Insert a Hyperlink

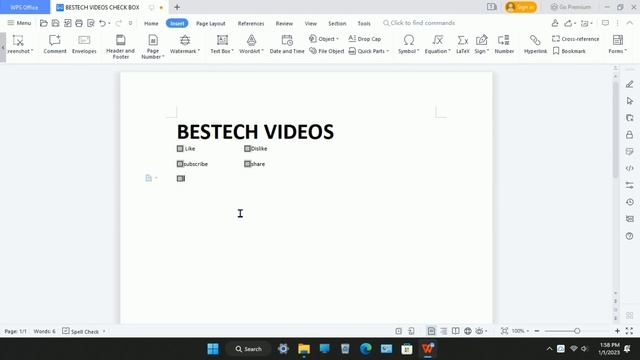point(535,44)
